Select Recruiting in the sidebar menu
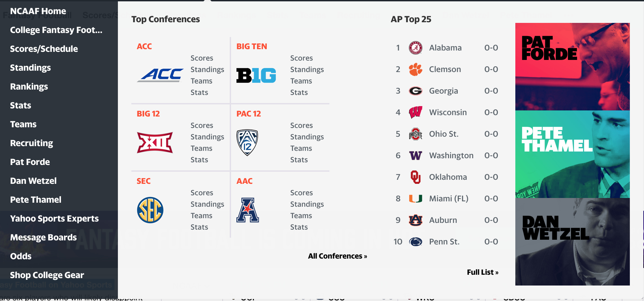Viewport: 644px width, 301px height. click(x=32, y=143)
